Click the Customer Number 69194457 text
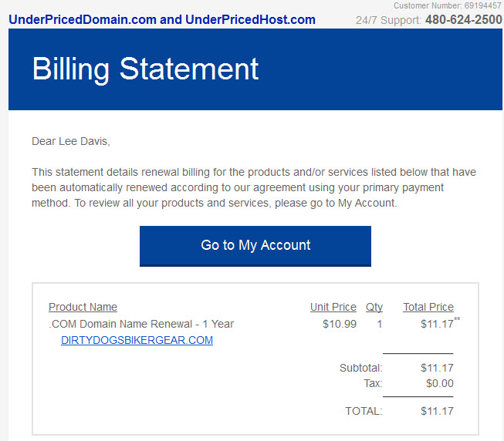This screenshot has width=504, height=441. [x=448, y=5]
